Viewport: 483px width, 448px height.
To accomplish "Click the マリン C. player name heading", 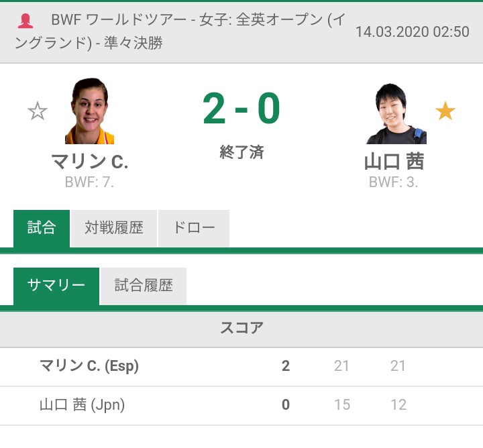I will click(x=89, y=162).
